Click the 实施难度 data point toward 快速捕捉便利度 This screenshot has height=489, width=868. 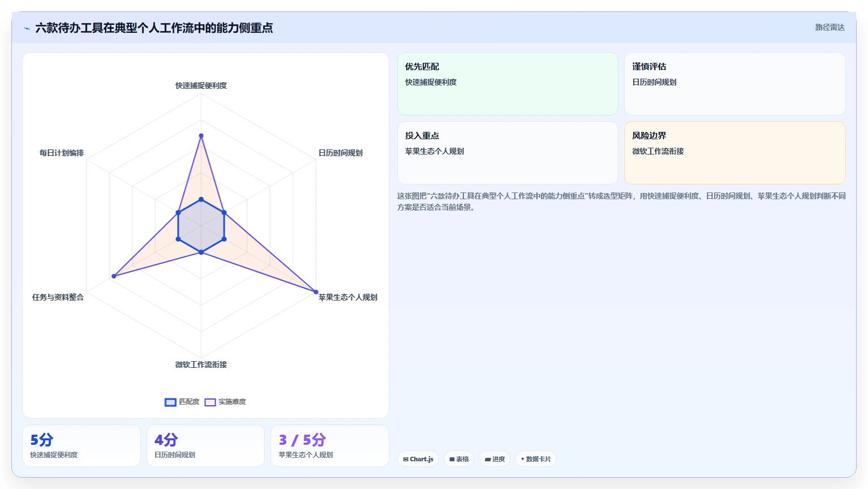(x=201, y=136)
